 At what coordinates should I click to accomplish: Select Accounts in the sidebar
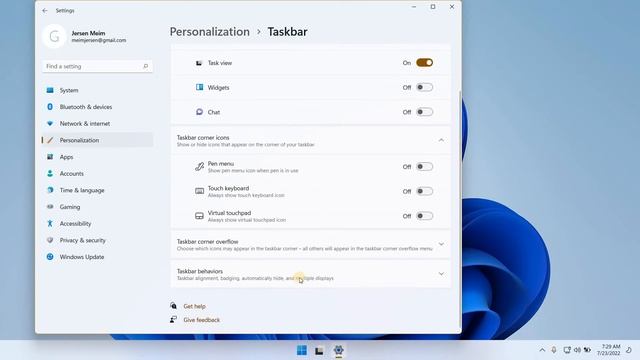coord(98,173)
